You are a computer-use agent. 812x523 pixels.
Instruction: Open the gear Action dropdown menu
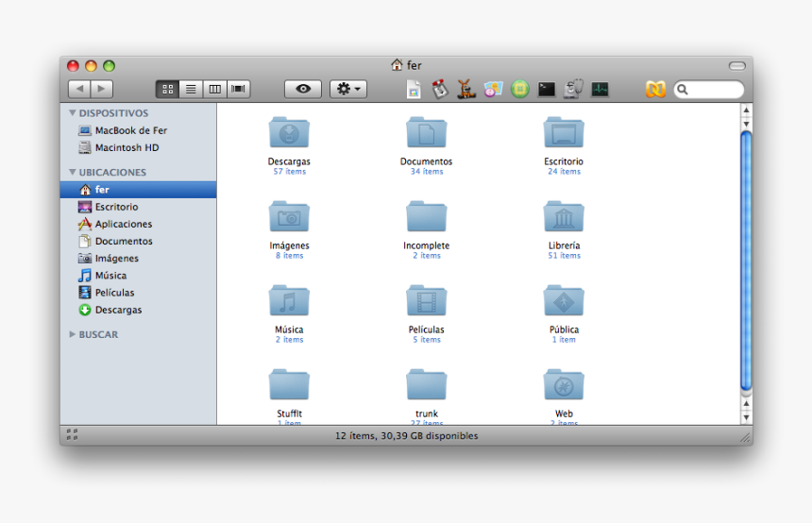pos(348,89)
